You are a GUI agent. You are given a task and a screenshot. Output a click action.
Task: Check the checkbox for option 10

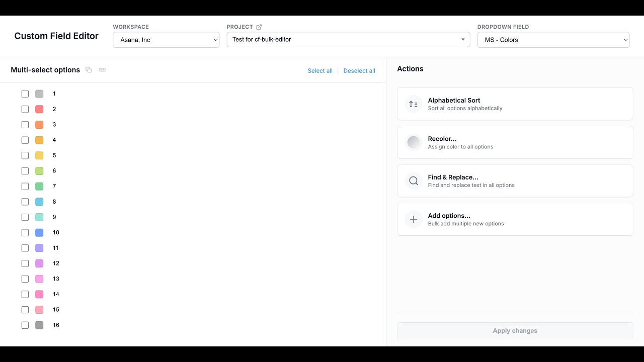[25, 233]
